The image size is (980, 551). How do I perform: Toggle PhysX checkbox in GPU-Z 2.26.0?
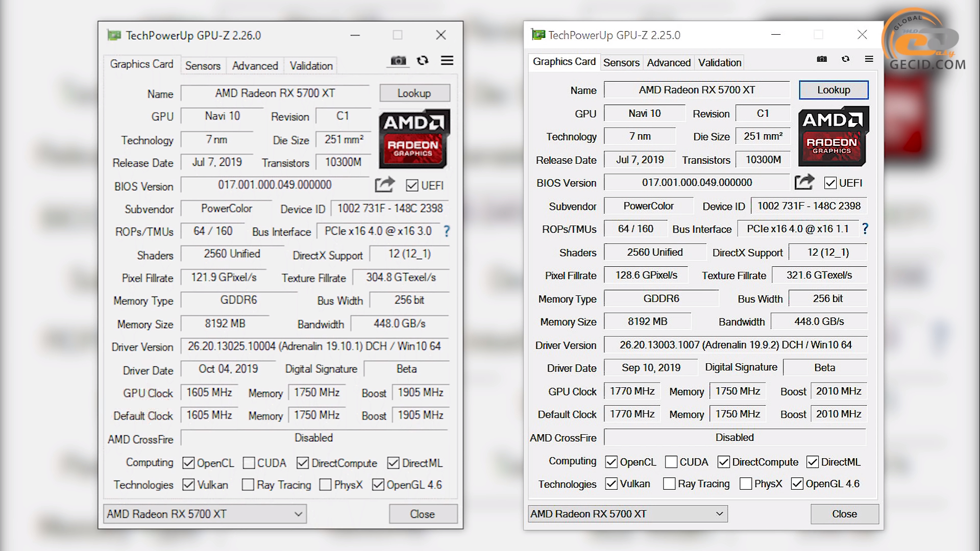point(325,485)
